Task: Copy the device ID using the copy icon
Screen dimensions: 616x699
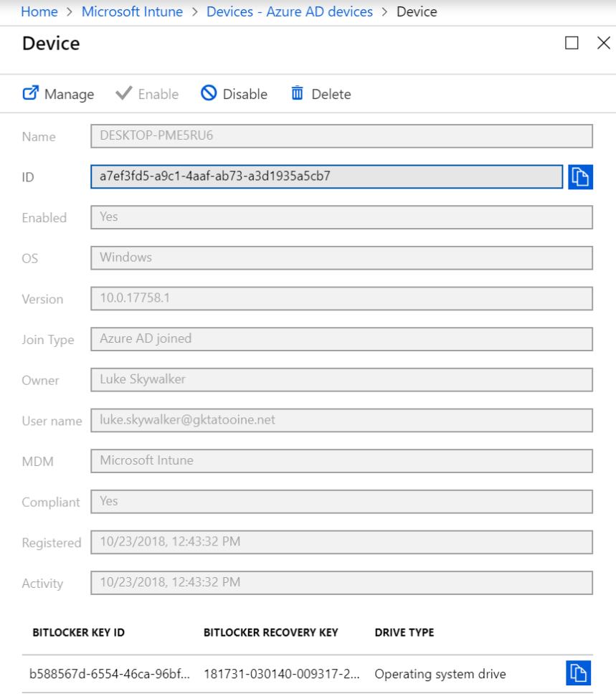Action: 580,177
